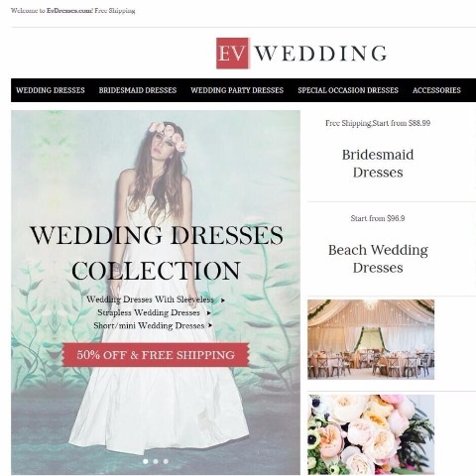Open the Wedding Party Dresses menu
The height and width of the screenshot is (476, 476).
click(237, 90)
